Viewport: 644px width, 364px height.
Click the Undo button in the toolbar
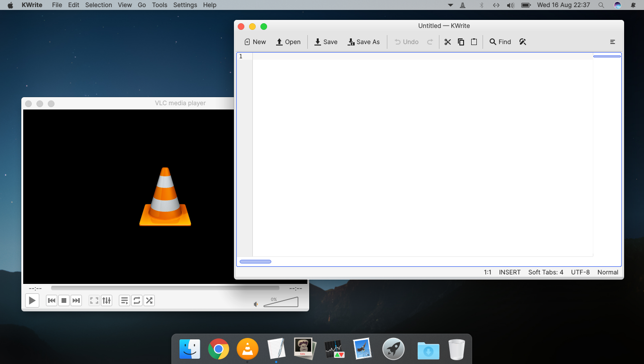click(x=407, y=42)
